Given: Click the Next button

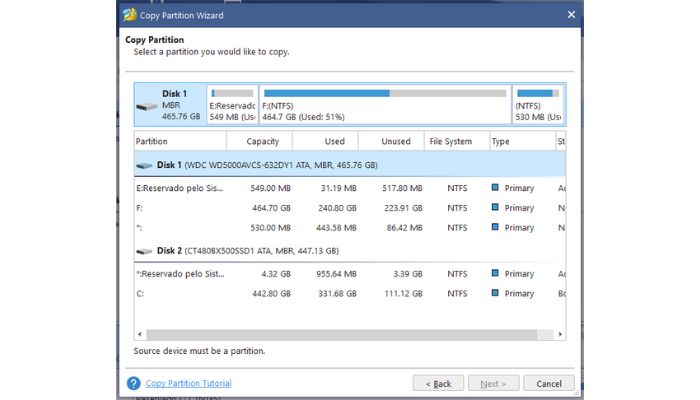Looking at the screenshot, I should click(x=493, y=383).
